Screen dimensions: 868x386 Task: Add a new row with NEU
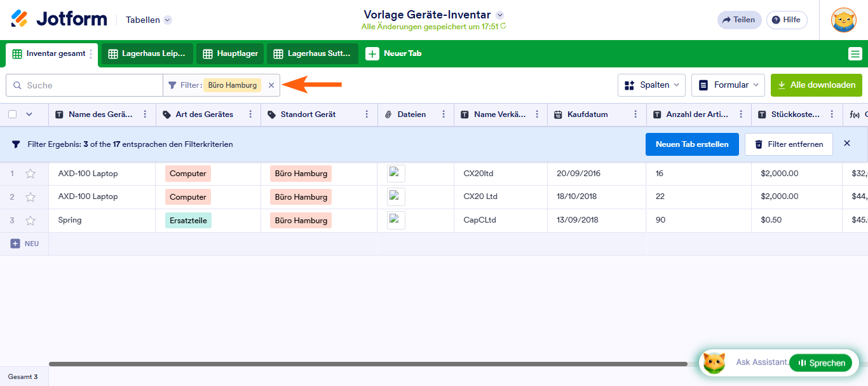(x=24, y=244)
